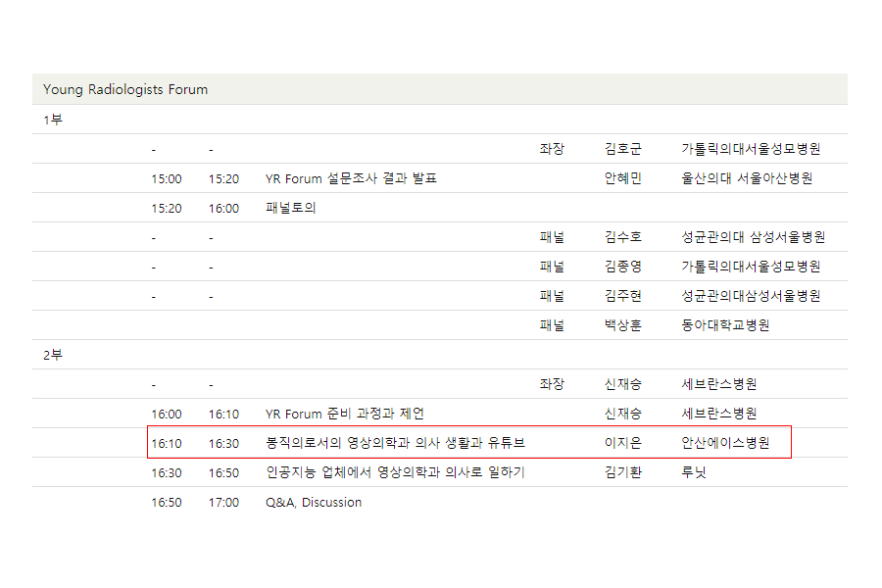Click presenter name 안혜민
The height and width of the screenshot is (588, 882).
[x=623, y=178]
